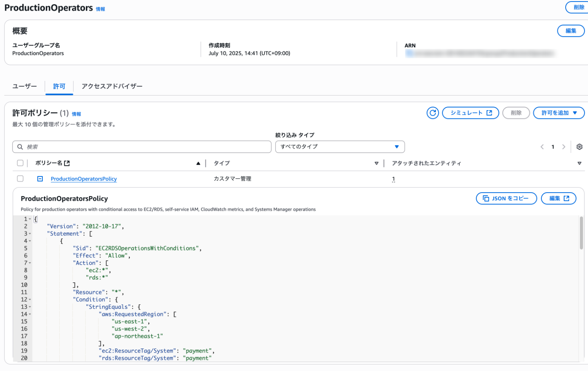Click the search magnifier icon
This screenshot has width=588, height=371.
[20, 147]
